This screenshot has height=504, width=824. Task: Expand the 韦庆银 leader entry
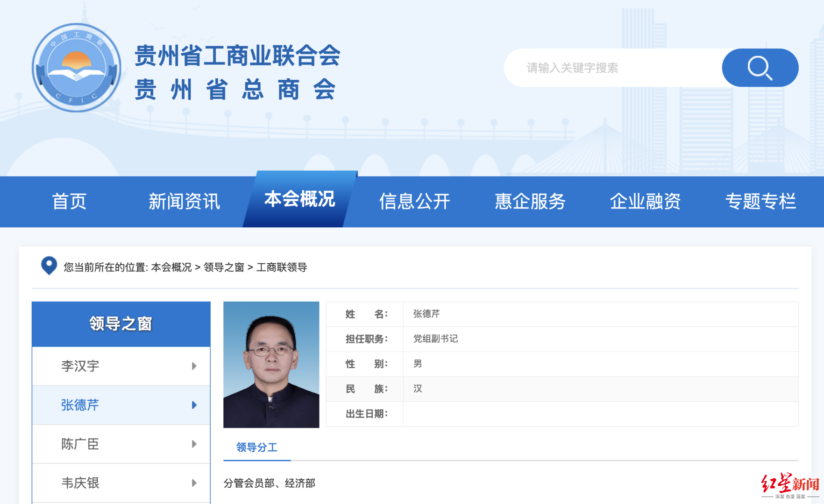tap(80, 483)
